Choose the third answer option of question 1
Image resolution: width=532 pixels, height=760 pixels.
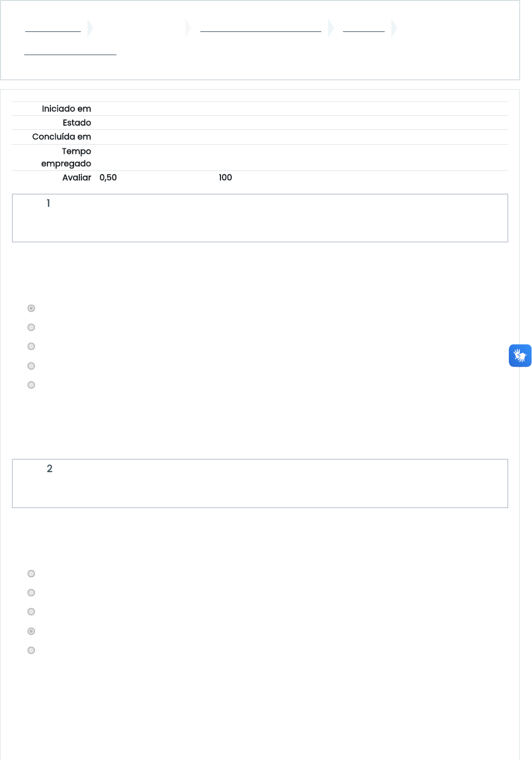coord(31,347)
